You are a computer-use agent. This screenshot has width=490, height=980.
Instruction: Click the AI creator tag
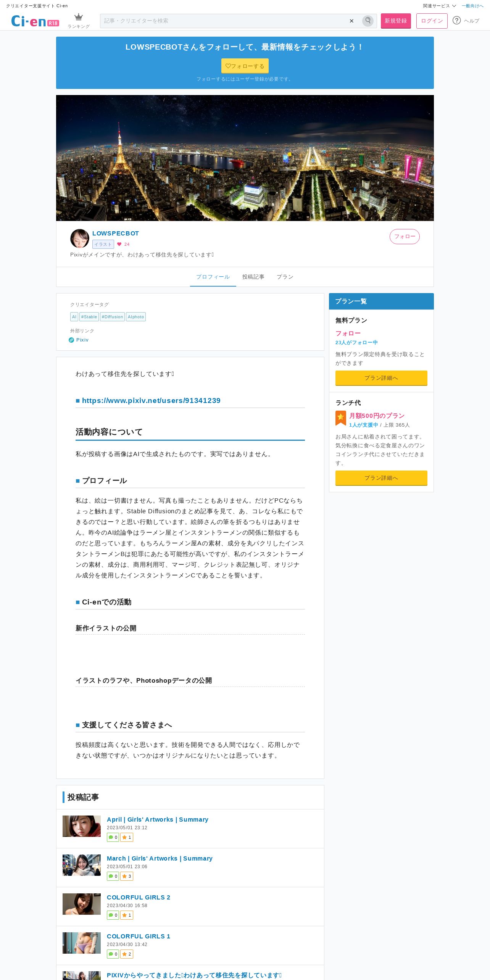pyautogui.click(x=74, y=317)
